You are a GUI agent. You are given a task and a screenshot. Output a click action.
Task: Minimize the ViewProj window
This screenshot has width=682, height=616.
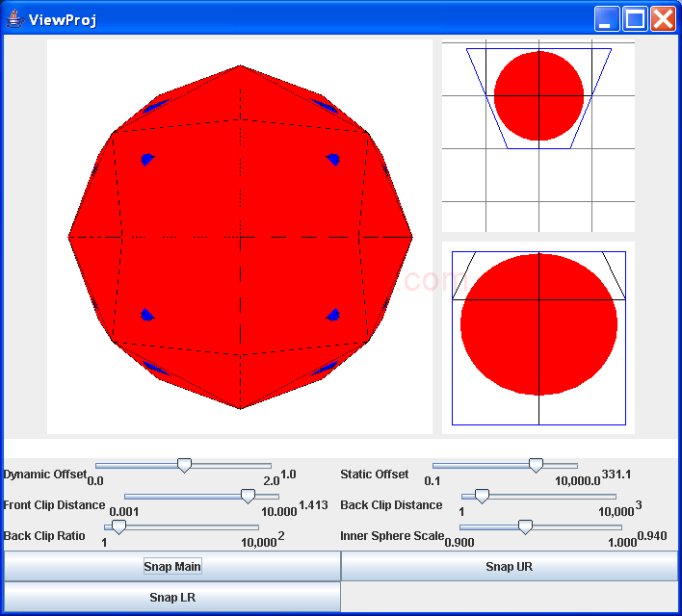[x=607, y=19]
